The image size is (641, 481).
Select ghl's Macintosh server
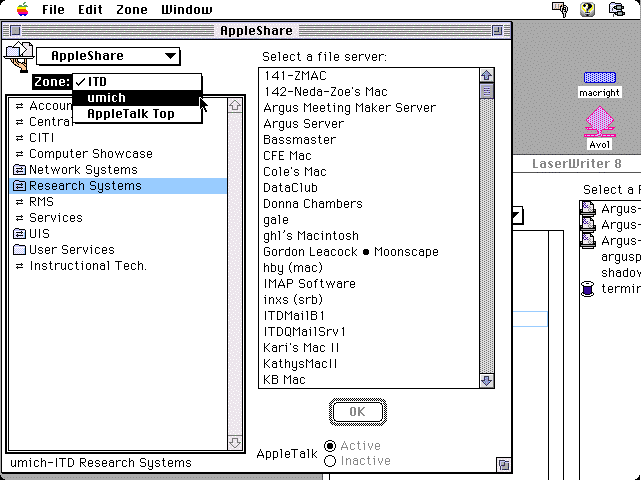pyautogui.click(x=368, y=235)
